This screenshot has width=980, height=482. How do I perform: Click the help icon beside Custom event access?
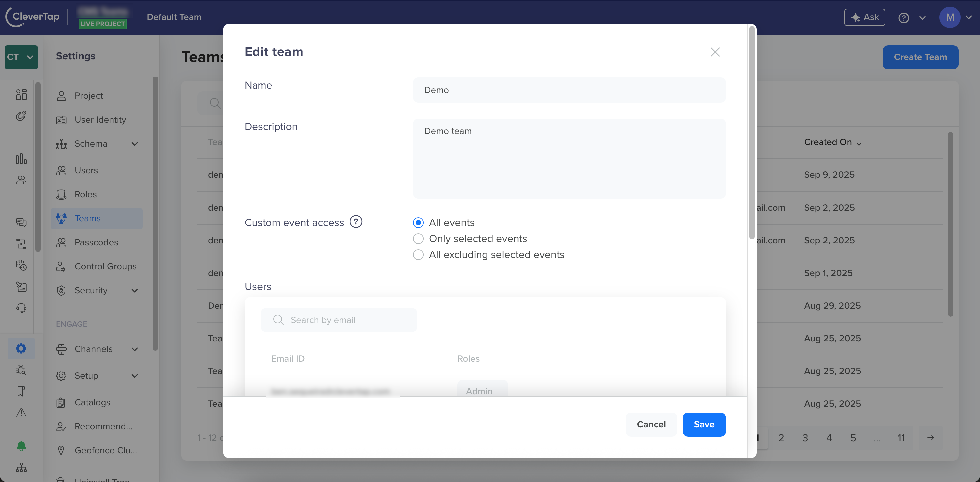tap(356, 222)
